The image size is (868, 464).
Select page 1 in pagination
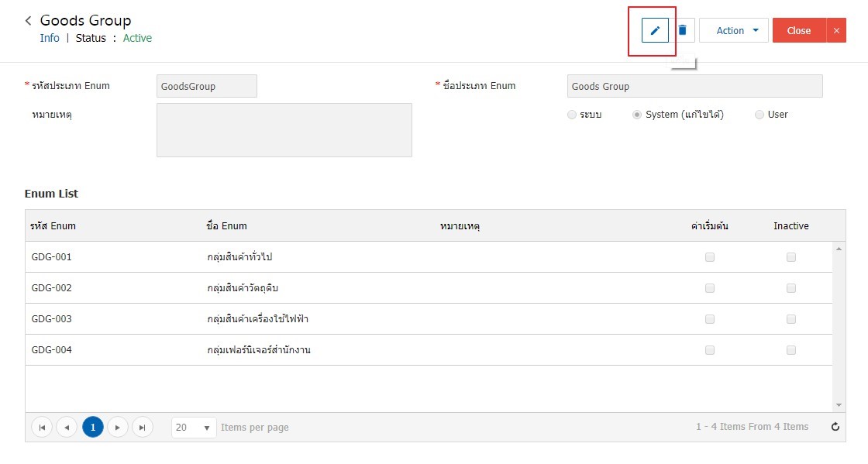coord(93,427)
